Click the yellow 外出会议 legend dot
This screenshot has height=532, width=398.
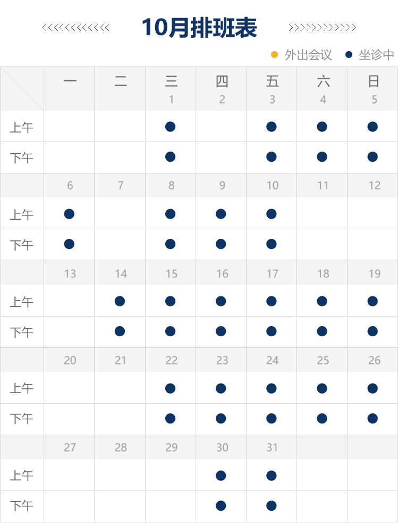[275, 55]
